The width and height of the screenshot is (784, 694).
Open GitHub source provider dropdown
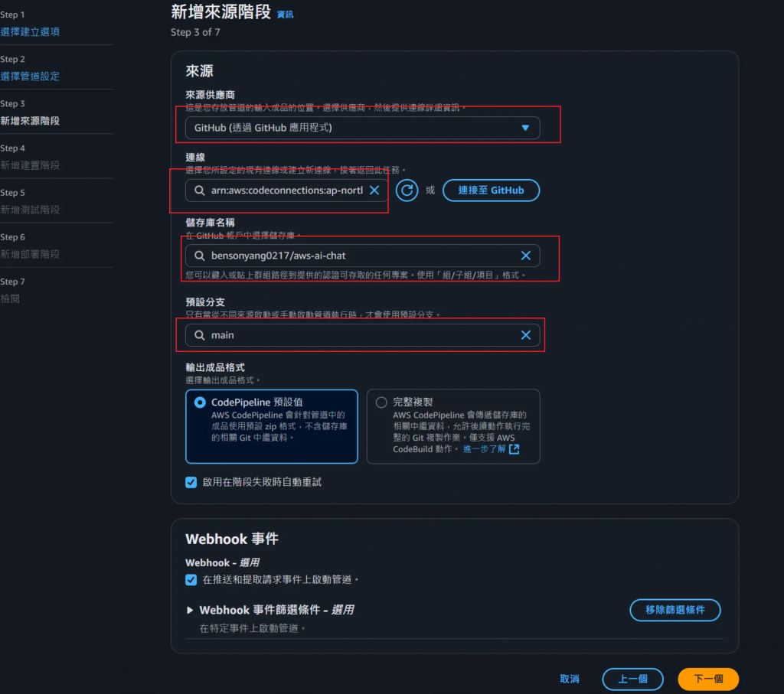pyautogui.click(x=362, y=128)
